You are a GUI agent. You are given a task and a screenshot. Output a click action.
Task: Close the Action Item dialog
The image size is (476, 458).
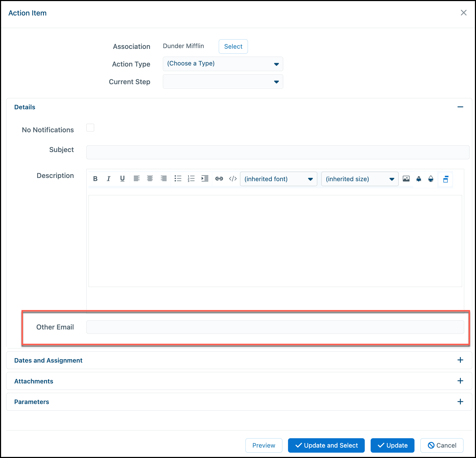[464, 13]
